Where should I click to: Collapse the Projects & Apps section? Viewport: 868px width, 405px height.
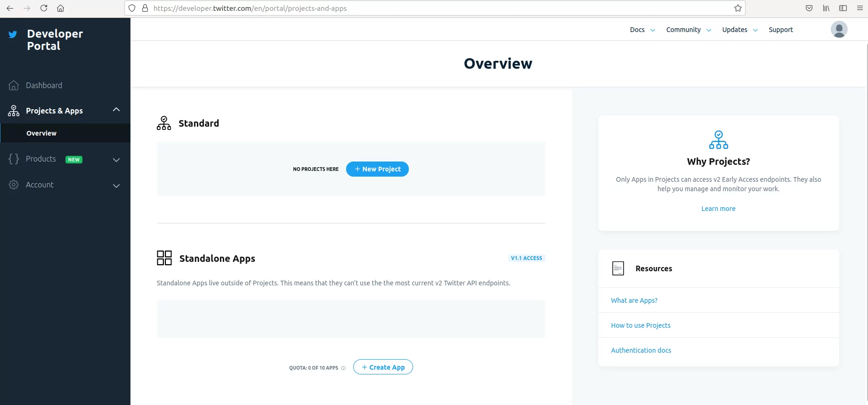pos(116,110)
